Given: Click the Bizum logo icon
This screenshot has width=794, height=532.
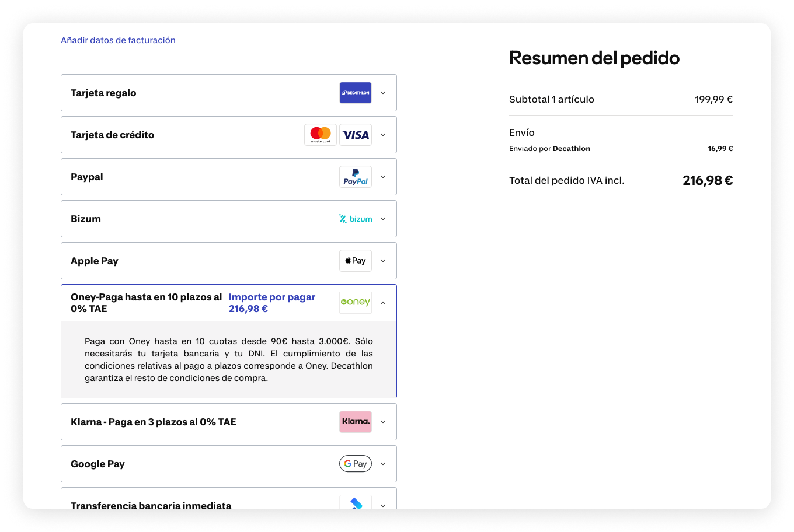Looking at the screenshot, I should (x=356, y=219).
